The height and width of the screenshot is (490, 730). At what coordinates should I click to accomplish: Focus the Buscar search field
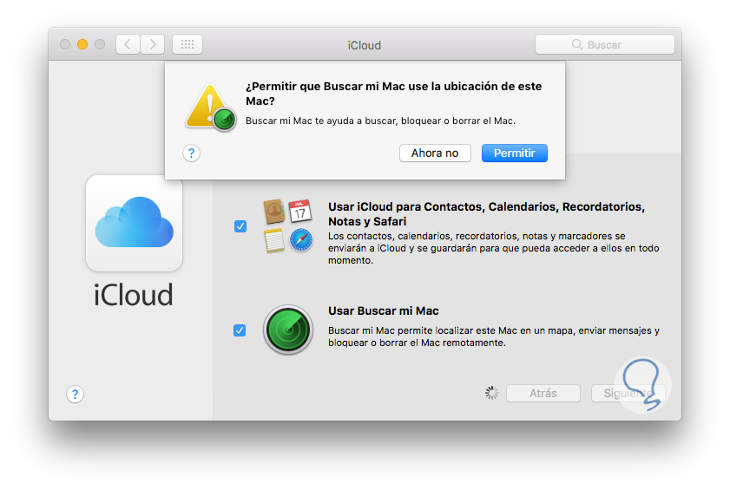coord(605,45)
